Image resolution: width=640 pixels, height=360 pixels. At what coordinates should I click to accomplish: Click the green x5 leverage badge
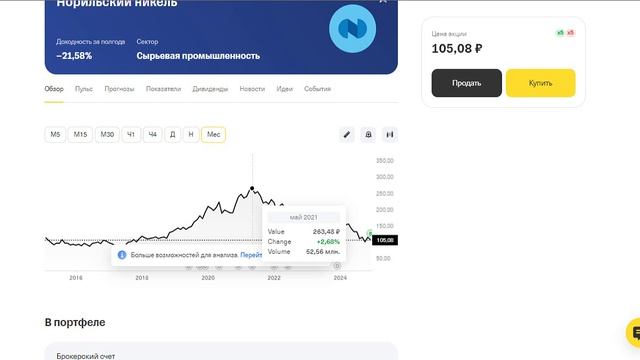pyautogui.click(x=560, y=33)
